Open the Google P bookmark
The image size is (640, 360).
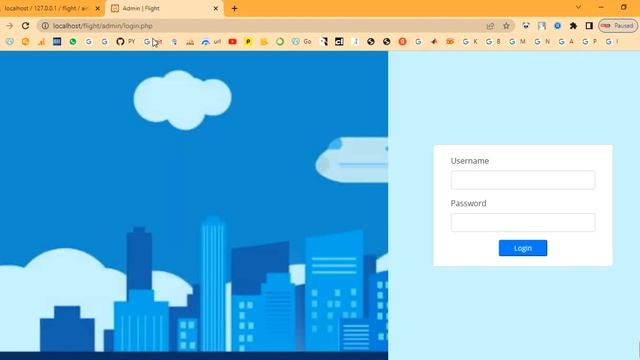(590, 41)
